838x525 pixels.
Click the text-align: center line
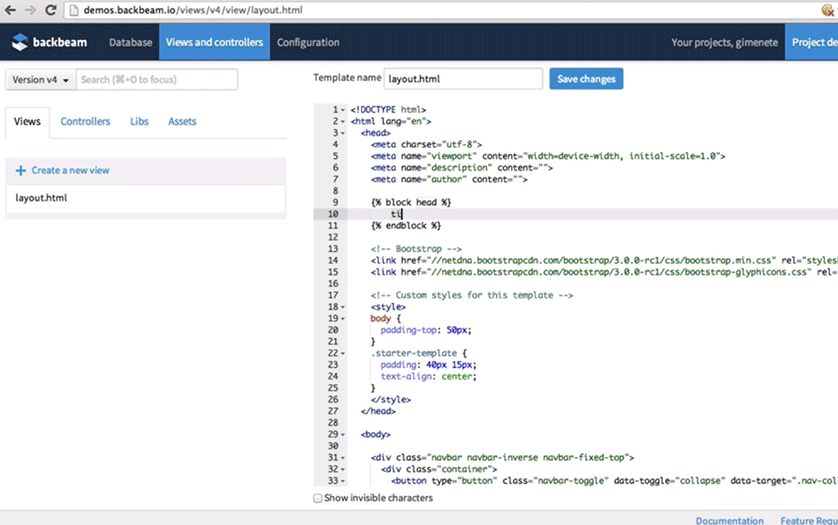click(x=428, y=376)
